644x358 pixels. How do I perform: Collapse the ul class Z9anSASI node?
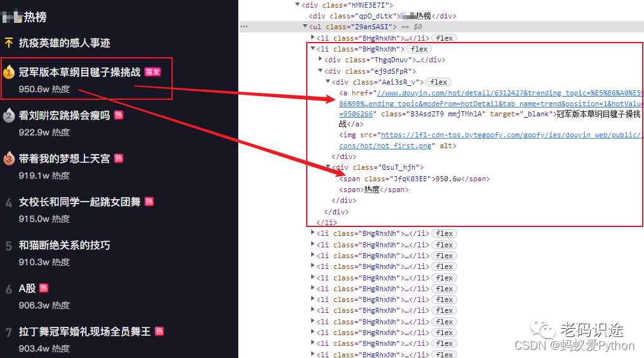(305, 26)
